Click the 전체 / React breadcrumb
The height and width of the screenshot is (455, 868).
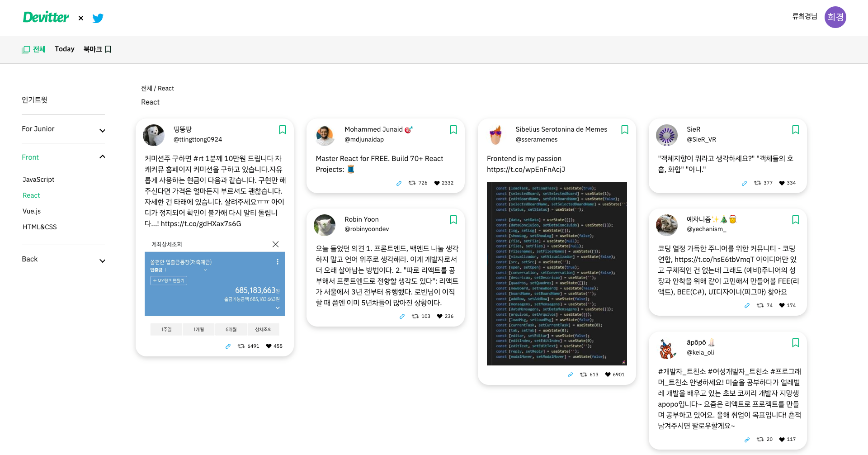pyautogui.click(x=157, y=88)
